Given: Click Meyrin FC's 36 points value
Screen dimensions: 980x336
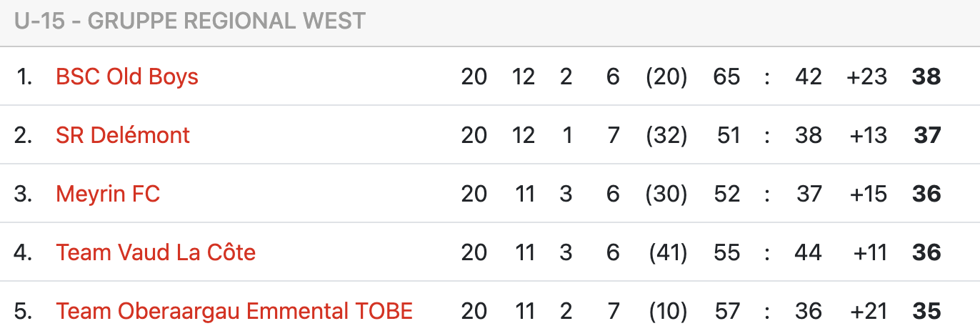Looking at the screenshot, I should point(926,194).
